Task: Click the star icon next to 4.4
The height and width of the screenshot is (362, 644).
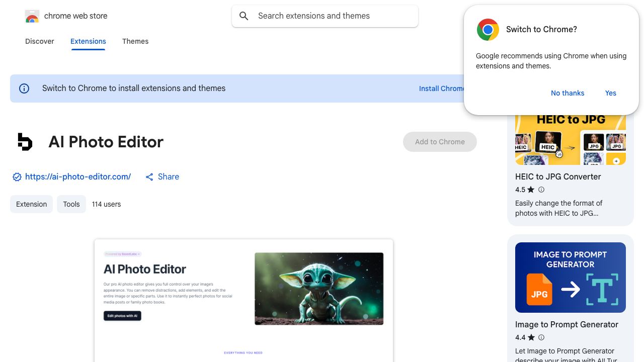Action: [x=531, y=337]
